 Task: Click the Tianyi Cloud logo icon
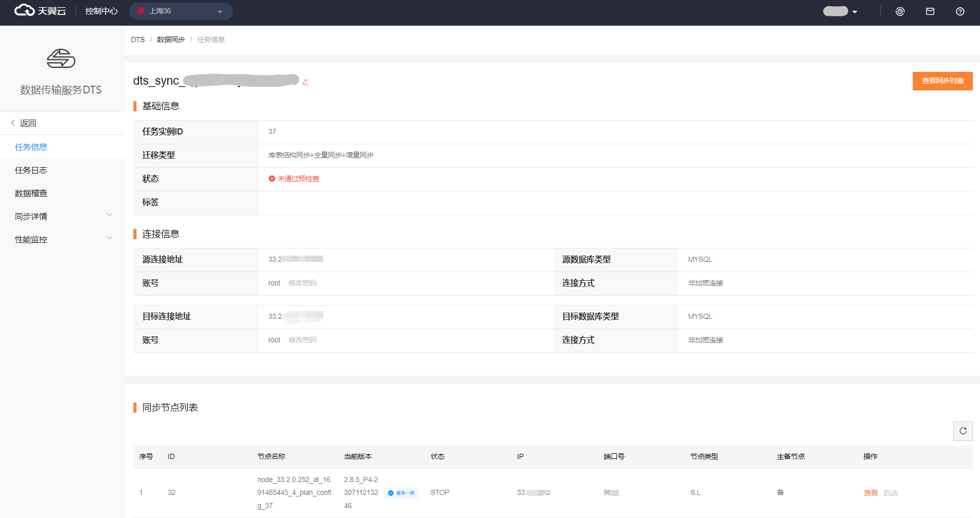tap(24, 10)
